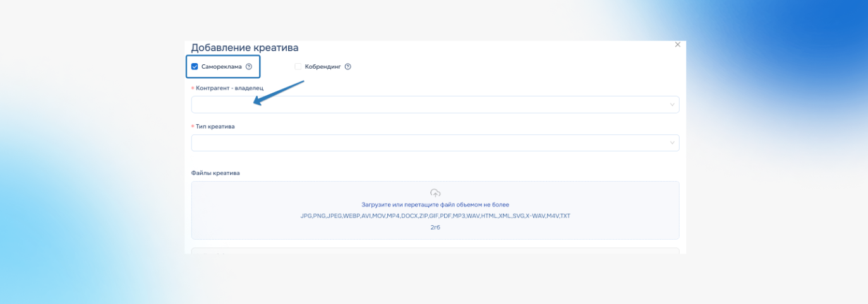Click the cloud upload icon
Viewport: 868px width, 304px height.
pos(435,193)
